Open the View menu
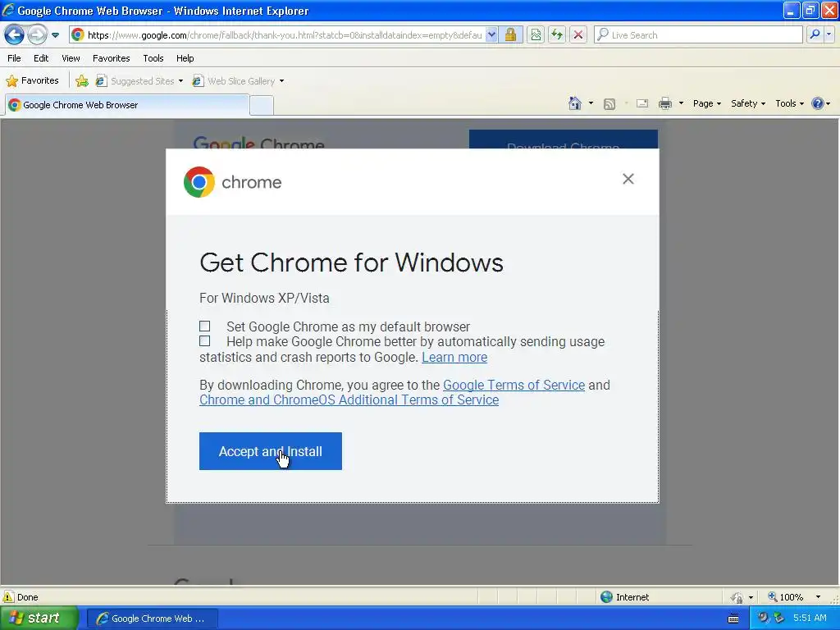The image size is (840, 630). [71, 58]
